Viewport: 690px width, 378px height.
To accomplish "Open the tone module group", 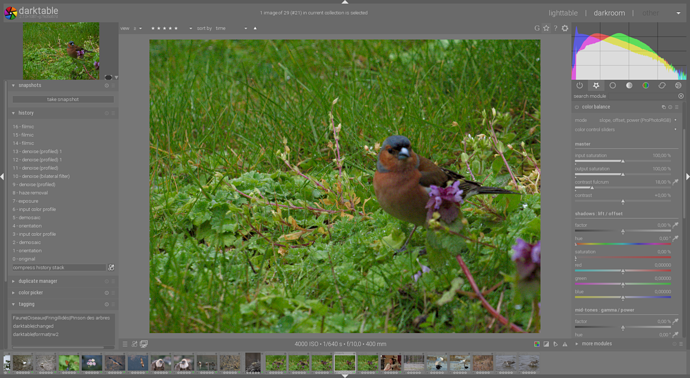I will coord(629,85).
